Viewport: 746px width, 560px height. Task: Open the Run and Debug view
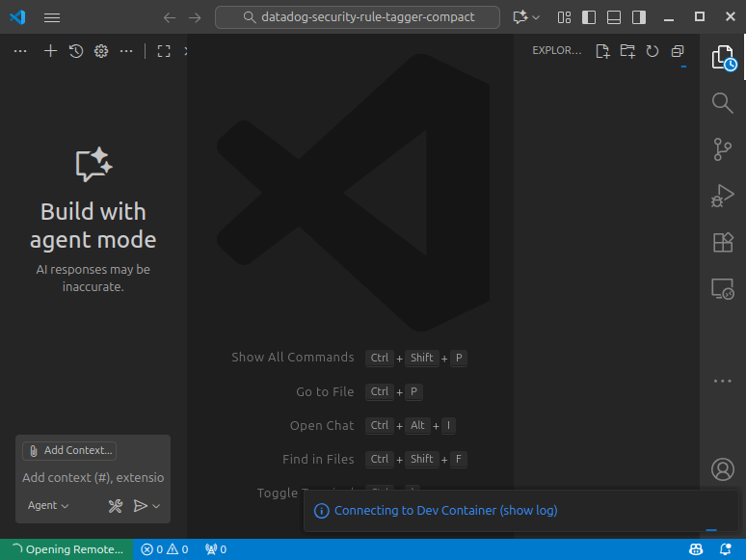(x=723, y=196)
